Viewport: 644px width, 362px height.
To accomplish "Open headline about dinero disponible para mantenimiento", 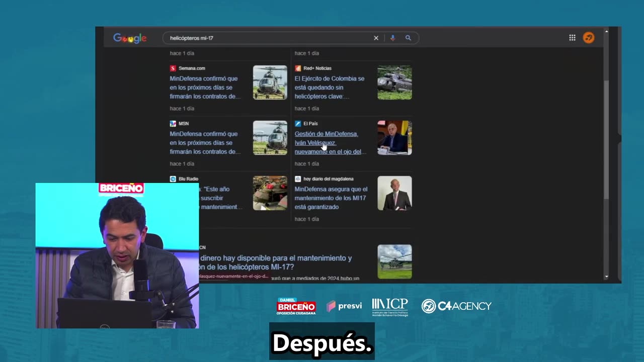I will pos(276,262).
